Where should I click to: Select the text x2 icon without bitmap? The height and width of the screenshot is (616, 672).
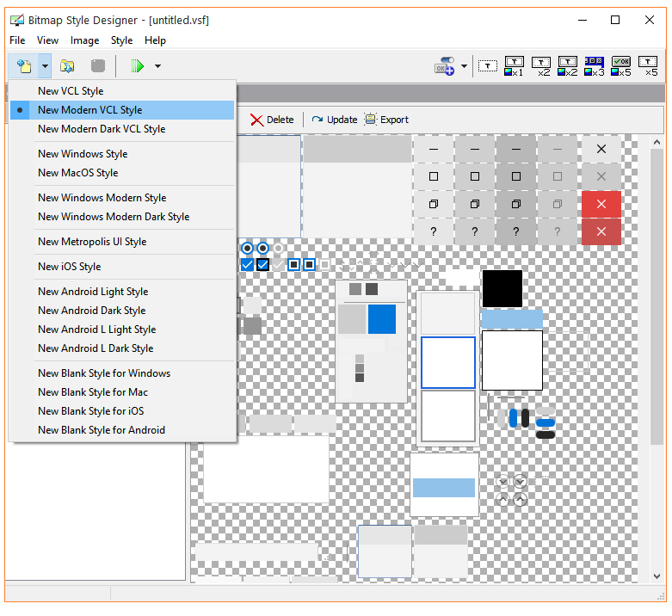(x=541, y=66)
